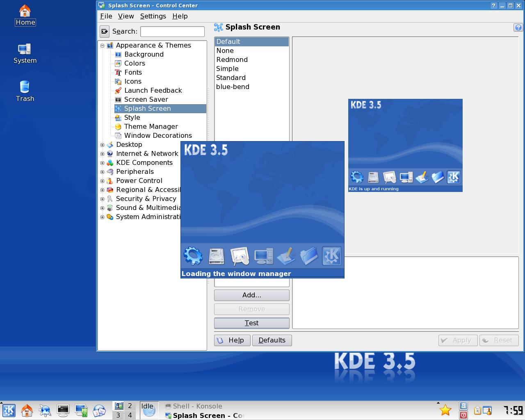The image size is (525, 420).
Task: Click the Idle globe applet in the panel
Action: point(149,410)
